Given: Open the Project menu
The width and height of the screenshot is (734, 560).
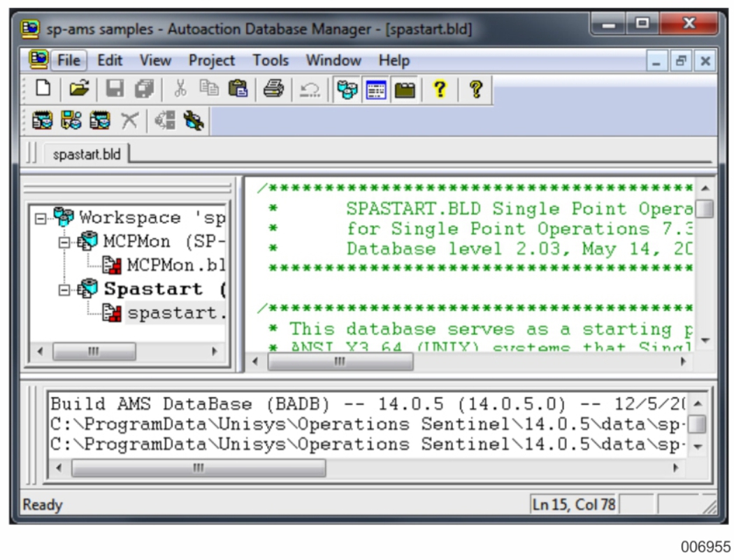Looking at the screenshot, I should pyautogui.click(x=211, y=61).
